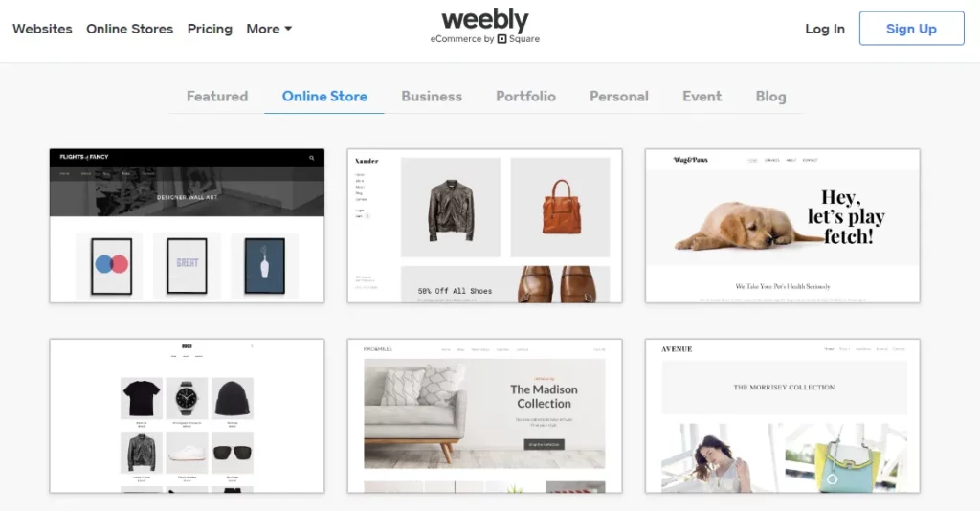
Task: Open the Pricing page
Action: click(x=210, y=29)
